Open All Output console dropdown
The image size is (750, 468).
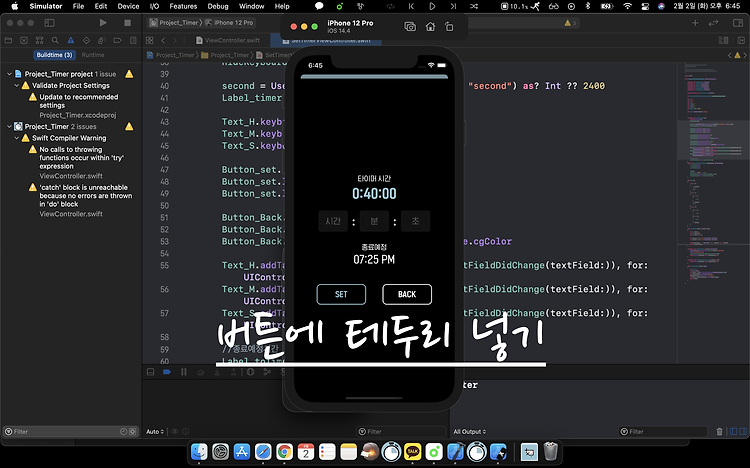470,432
